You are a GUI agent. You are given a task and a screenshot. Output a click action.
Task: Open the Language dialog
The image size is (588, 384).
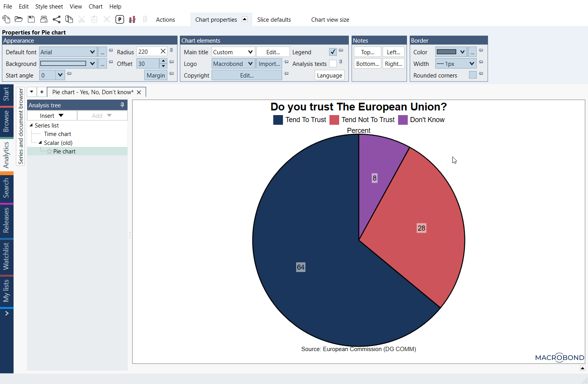click(329, 75)
